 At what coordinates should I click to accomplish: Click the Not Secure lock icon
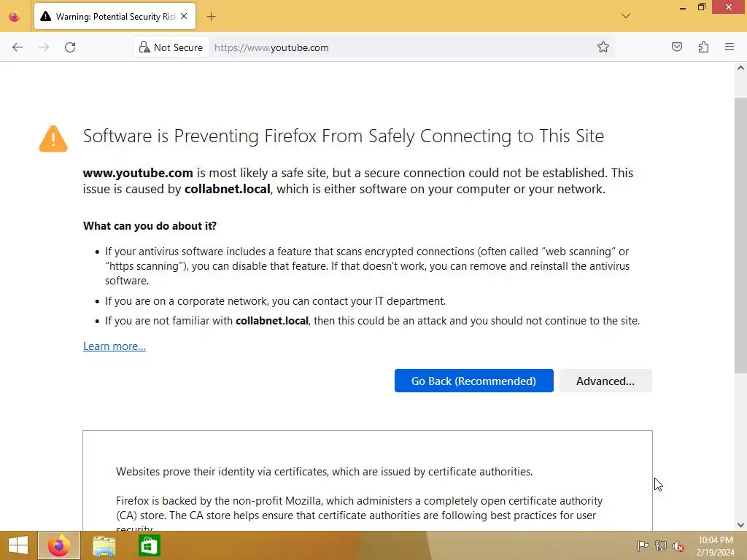point(144,47)
